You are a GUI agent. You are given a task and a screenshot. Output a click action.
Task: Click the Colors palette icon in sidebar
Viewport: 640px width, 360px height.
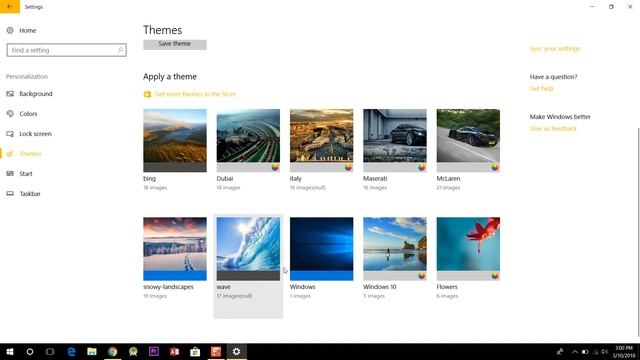point(10,114)
